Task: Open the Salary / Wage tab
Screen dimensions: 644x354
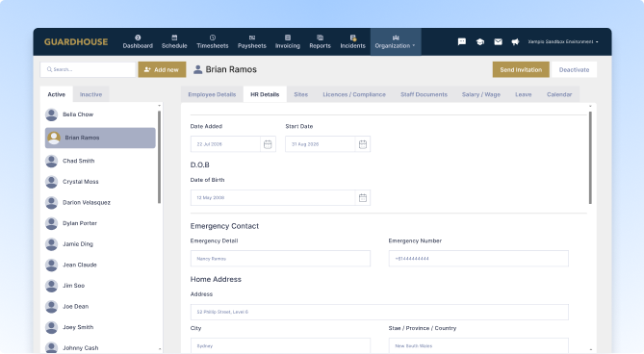Action: pyautogui.click(x=481, y=94)
